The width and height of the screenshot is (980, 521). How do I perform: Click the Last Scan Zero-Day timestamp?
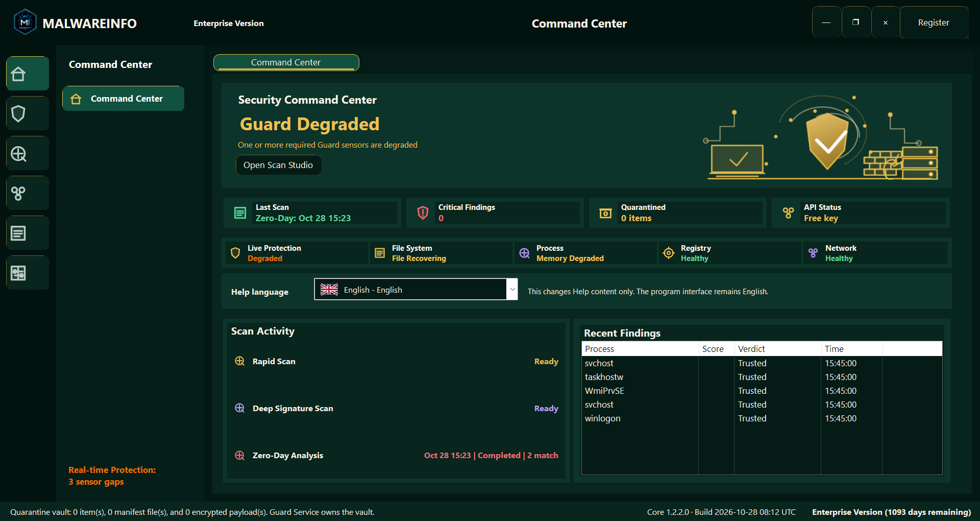tap(303, 218)
